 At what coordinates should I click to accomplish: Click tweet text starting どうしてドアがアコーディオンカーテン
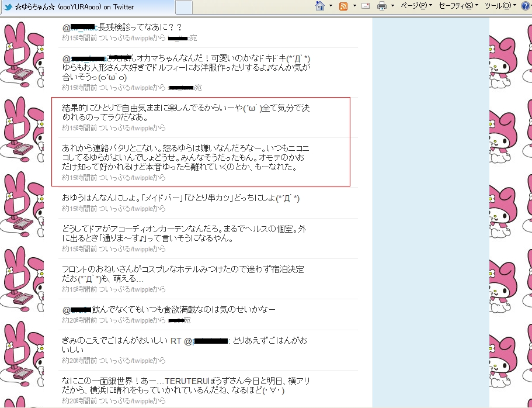pyautogui.click(x=184, y=234)
